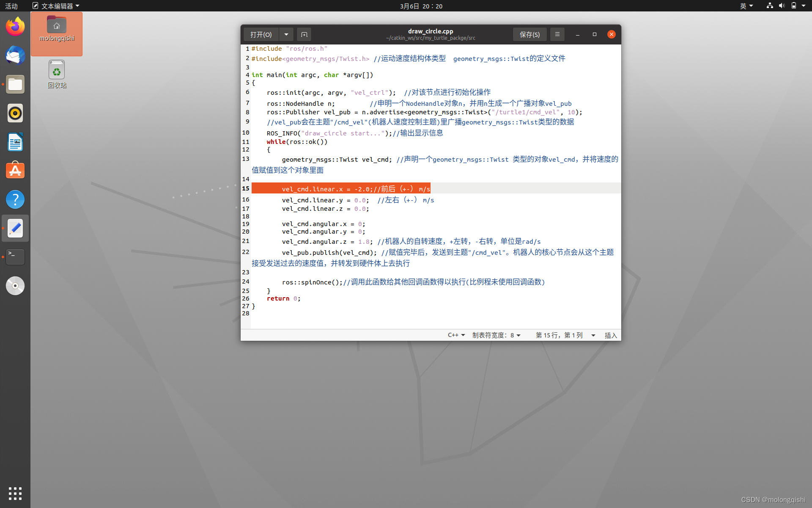Click on the int main(int argc line
Image resolution: width=812 pixels, height=508 pixels.
pyautogui.click(x=312, y=75)
